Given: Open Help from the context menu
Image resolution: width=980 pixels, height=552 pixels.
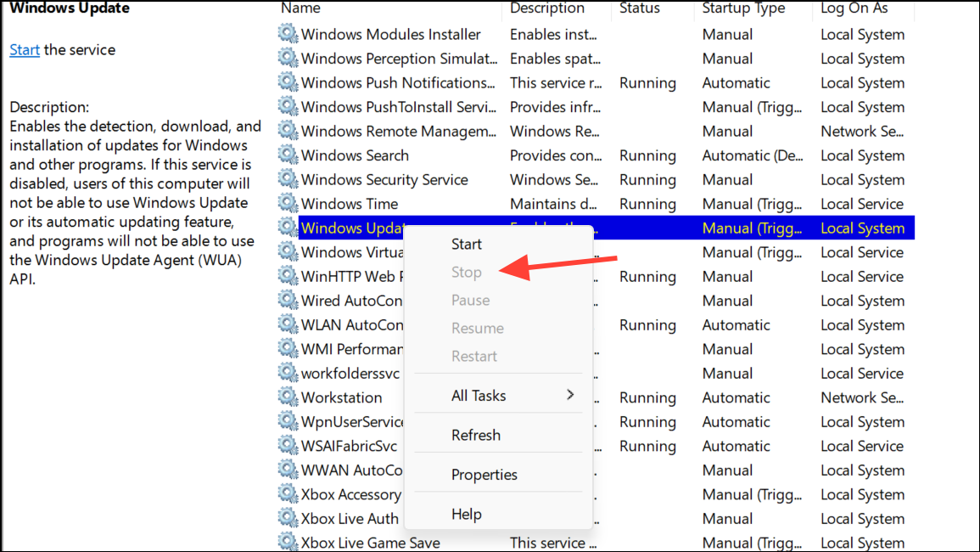Looking at the screenshot, I should (467, 514).
